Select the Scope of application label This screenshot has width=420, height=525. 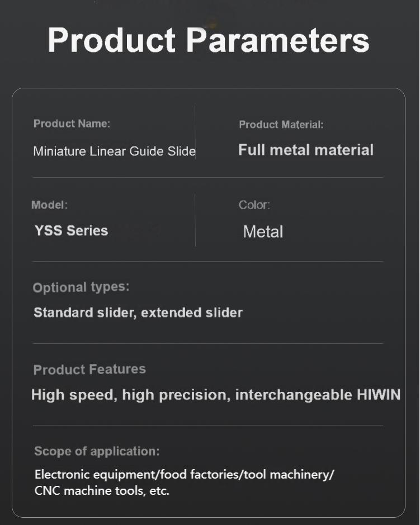click(97, 451)
